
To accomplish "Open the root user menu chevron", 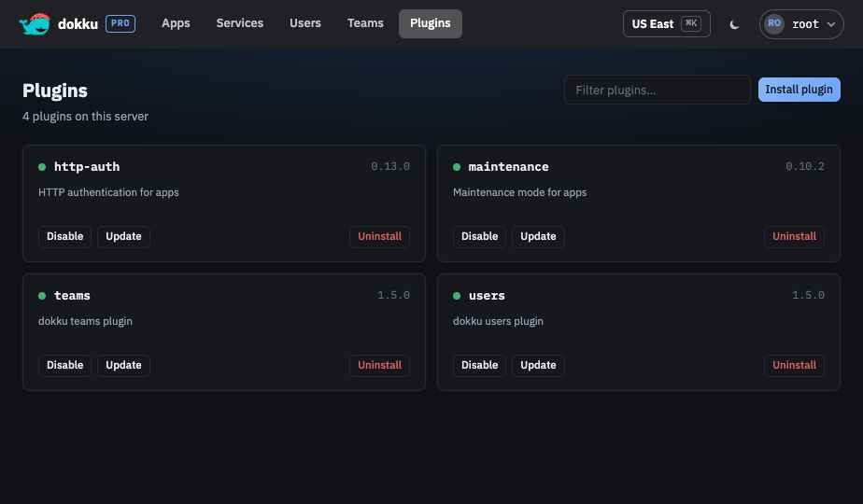I will click(x=831, y=24).
